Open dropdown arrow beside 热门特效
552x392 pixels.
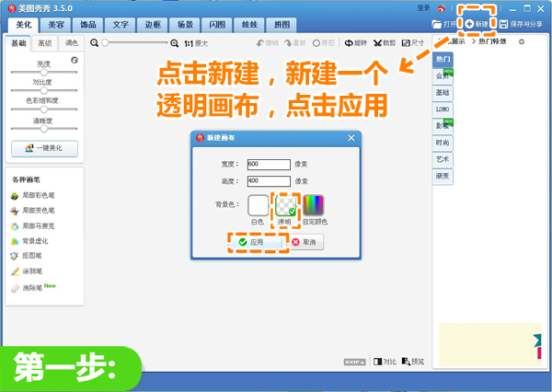click(522, 41)
